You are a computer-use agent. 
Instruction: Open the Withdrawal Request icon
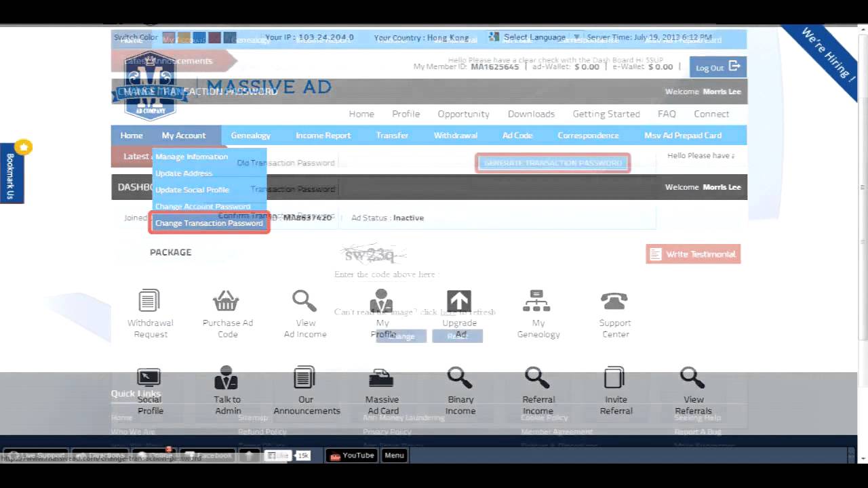point(149,300)
